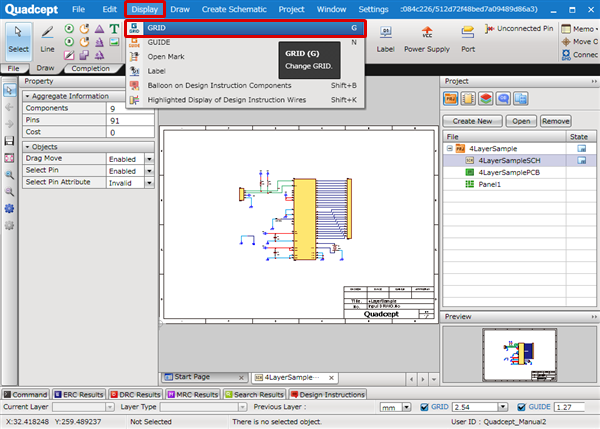Image resolution: width=600 pixels, height=429 pixels.
Task: Click fit-view icon in left sidebar
Action: [x=10, y=158]
